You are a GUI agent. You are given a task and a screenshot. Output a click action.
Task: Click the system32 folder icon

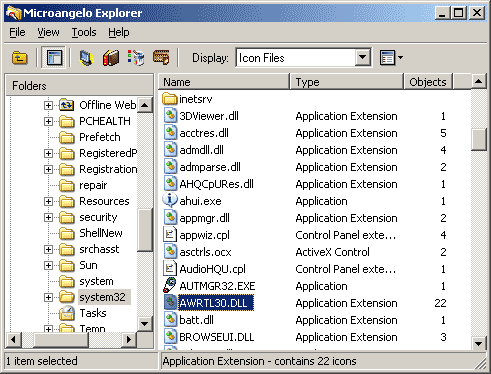[x=67, y=297]
